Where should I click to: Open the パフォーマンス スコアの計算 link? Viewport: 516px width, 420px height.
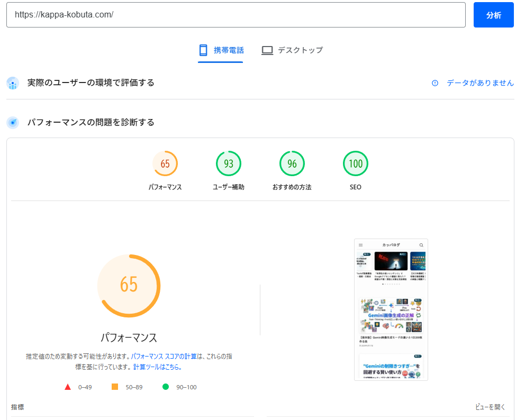(x=164, y=356)
